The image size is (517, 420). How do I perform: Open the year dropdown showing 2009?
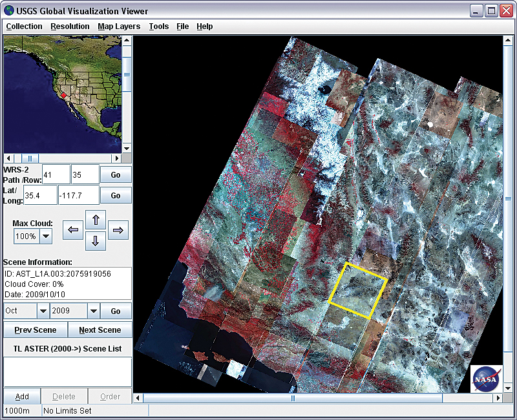[94, 311]
